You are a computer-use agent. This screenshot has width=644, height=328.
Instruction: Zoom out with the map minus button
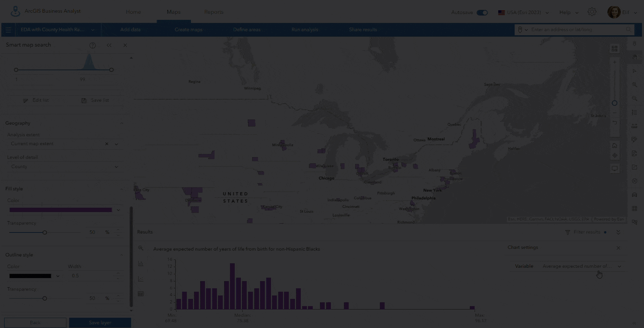coord(615,113)
